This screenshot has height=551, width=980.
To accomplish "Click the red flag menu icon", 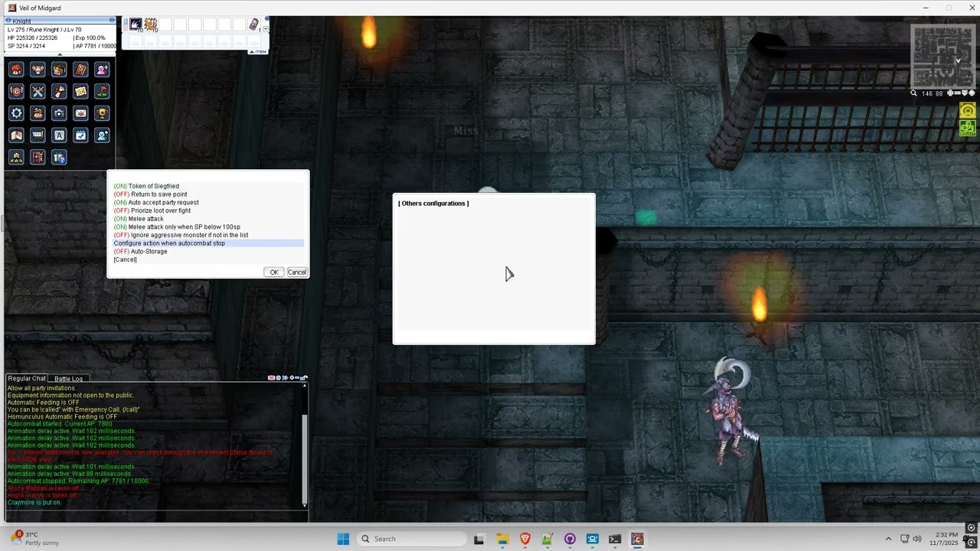I will click(102, 91).
